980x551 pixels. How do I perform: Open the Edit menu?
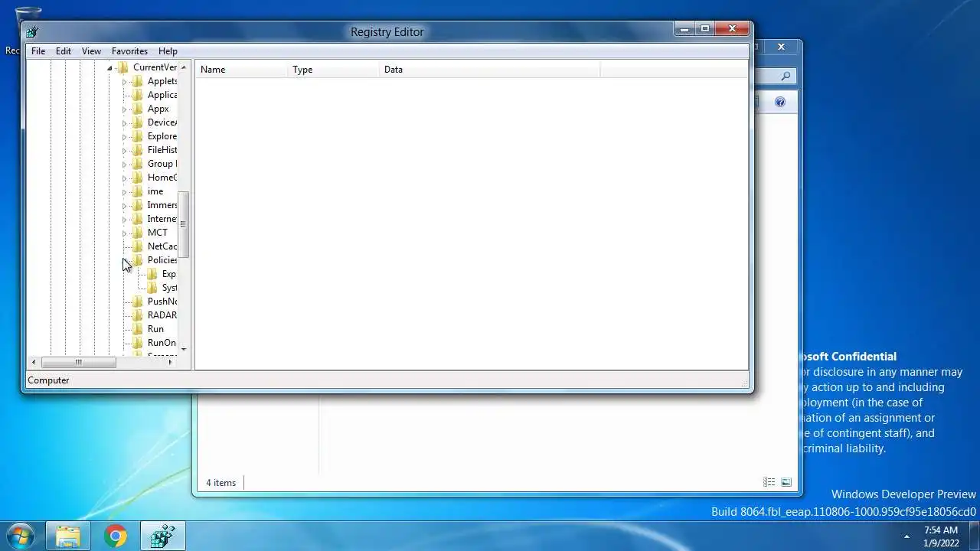pos(64,51)
